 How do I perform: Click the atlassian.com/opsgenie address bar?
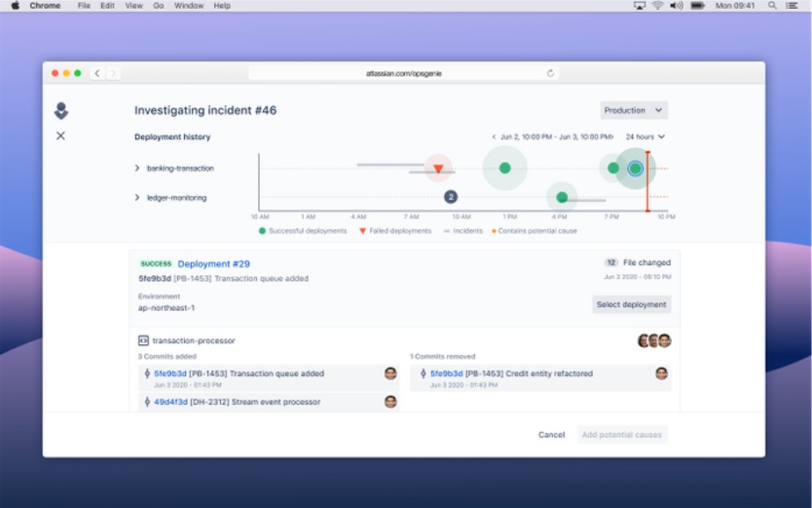(404, 73)
